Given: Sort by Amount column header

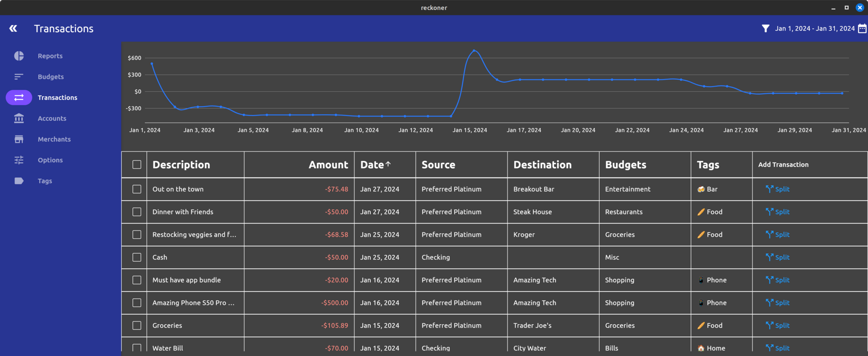Looking at the screenshot, I should point(328,164).
